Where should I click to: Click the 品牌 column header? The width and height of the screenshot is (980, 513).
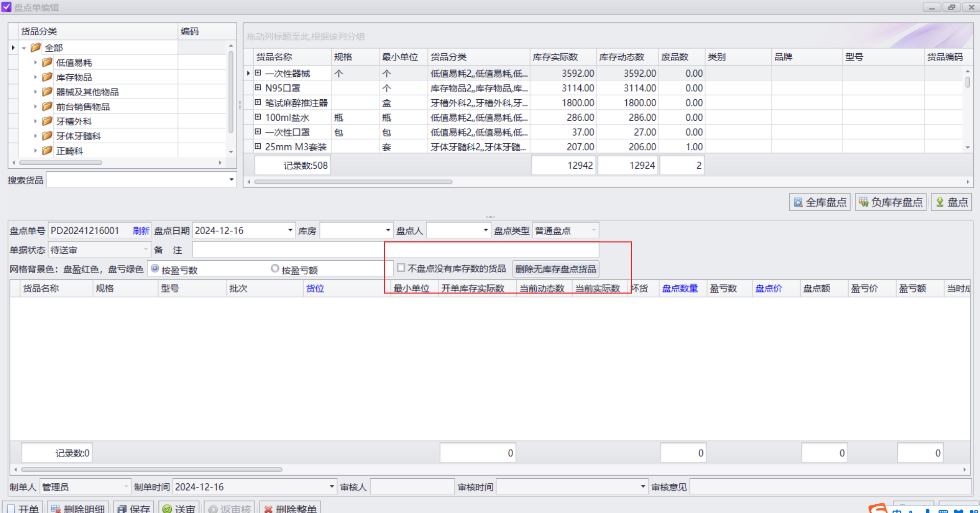[806, 57]
